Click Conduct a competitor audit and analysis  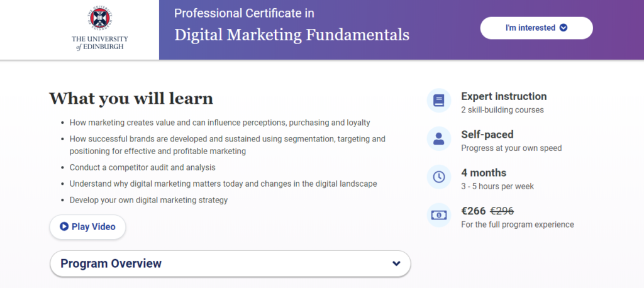[143, 168]
